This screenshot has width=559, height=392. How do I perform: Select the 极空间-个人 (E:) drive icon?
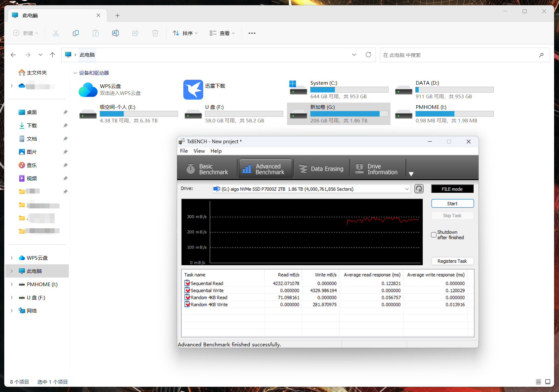pos(88,114)
